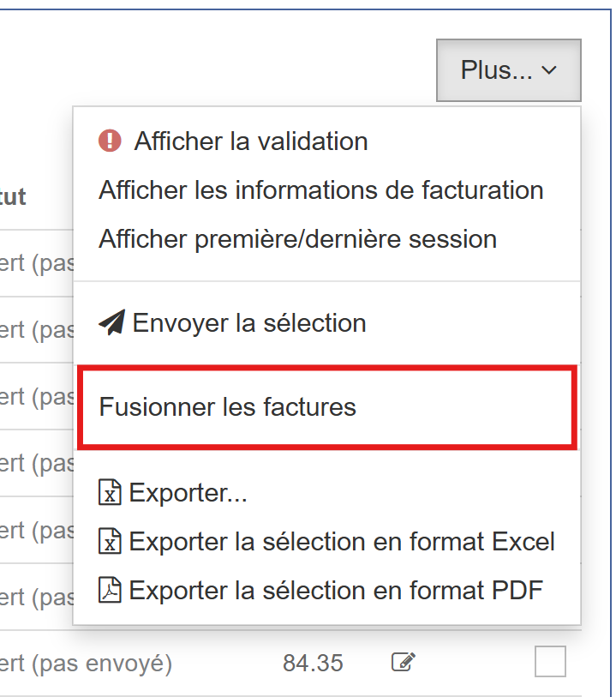Open the Plus... dropdown button
The image size is (616, 697).
[x=509, y=70]
